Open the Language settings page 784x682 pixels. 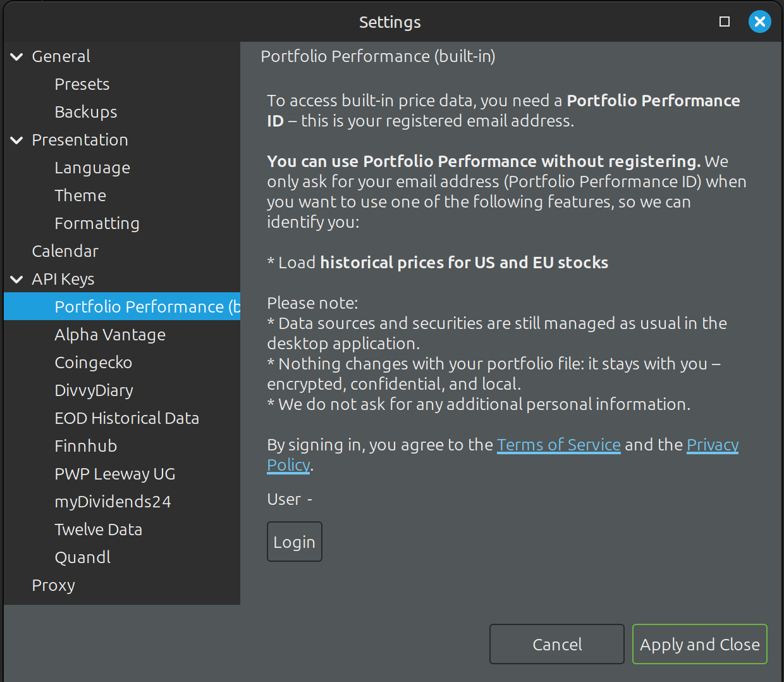pyautogui.click(x=92, y=168)
